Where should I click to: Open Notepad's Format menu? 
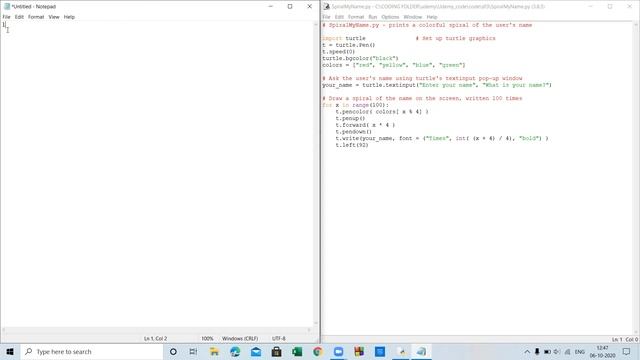(36, 17)
